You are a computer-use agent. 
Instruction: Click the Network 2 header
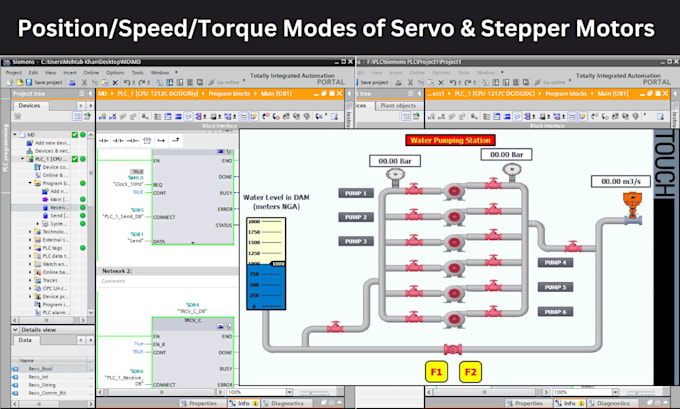click(x=167, y=271)
